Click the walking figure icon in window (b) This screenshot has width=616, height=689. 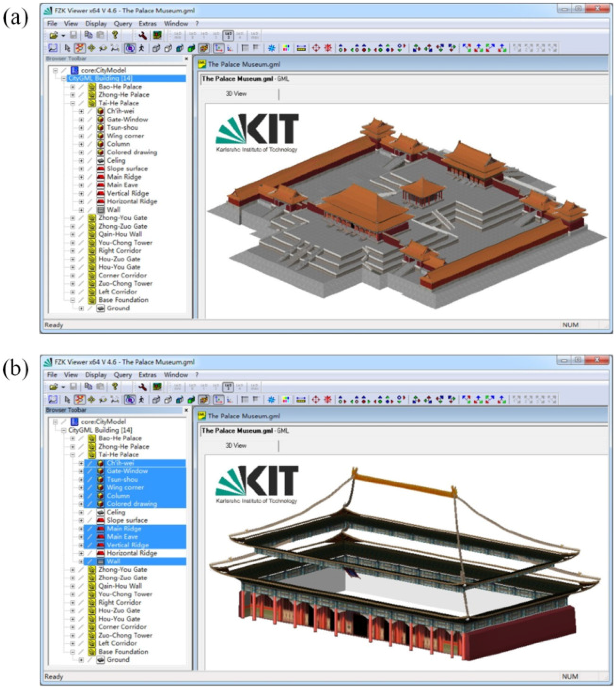pos(142,400)
